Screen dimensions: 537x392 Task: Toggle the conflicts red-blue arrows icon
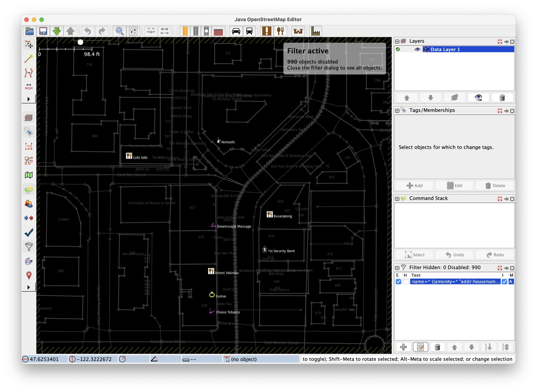tap(29, 218)
